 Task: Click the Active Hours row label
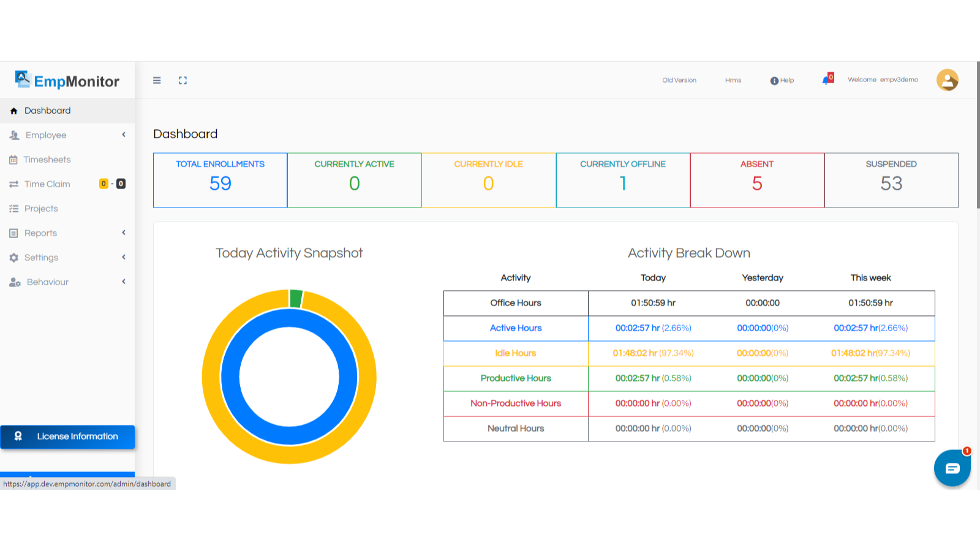[x=516, y=328]
